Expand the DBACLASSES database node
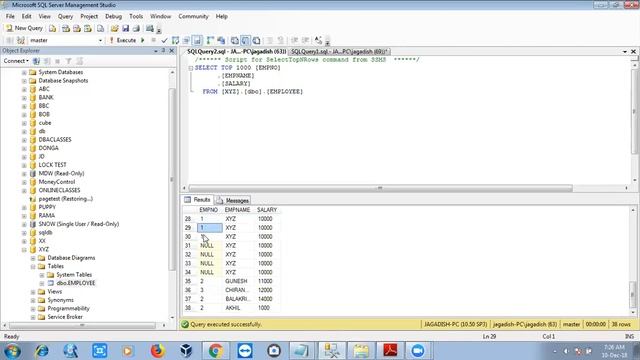 click(x=24, y=140)
